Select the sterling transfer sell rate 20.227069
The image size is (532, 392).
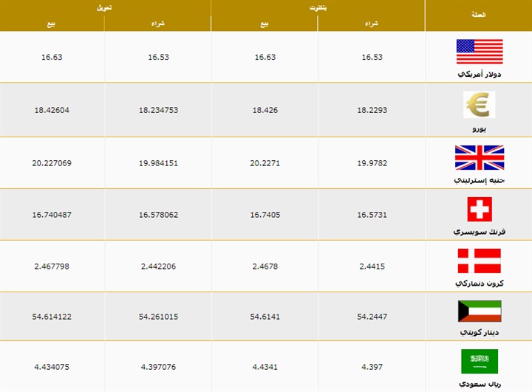[x=52, y=163]
